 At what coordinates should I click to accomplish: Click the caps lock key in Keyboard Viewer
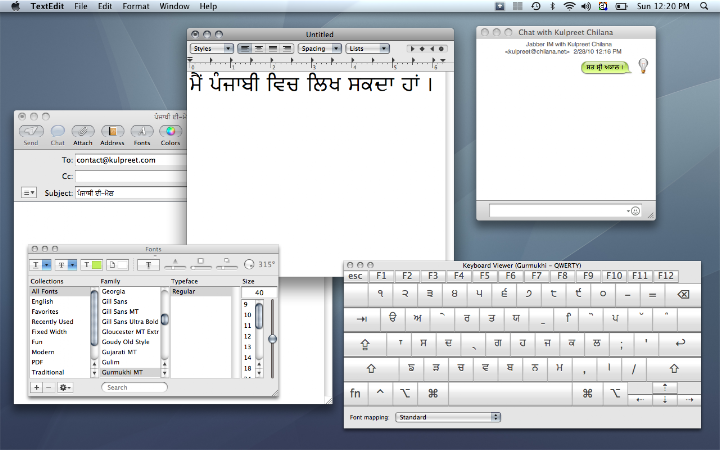tap(365, 343)
